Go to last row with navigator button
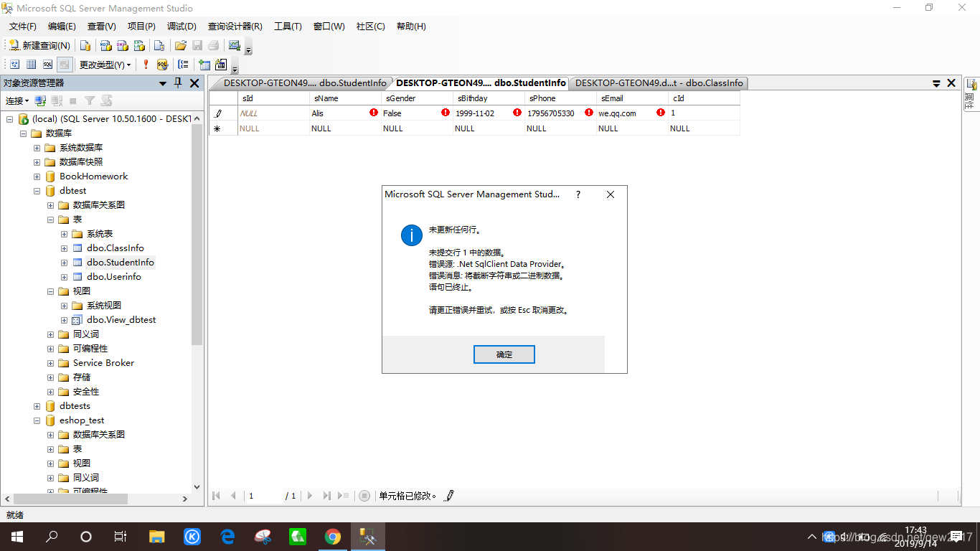 point(327,496)
